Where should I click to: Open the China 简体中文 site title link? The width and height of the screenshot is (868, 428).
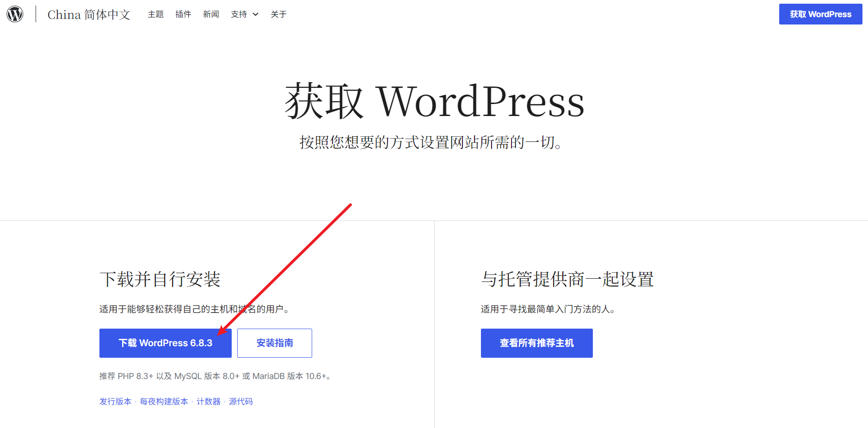(x=89, y=15)
